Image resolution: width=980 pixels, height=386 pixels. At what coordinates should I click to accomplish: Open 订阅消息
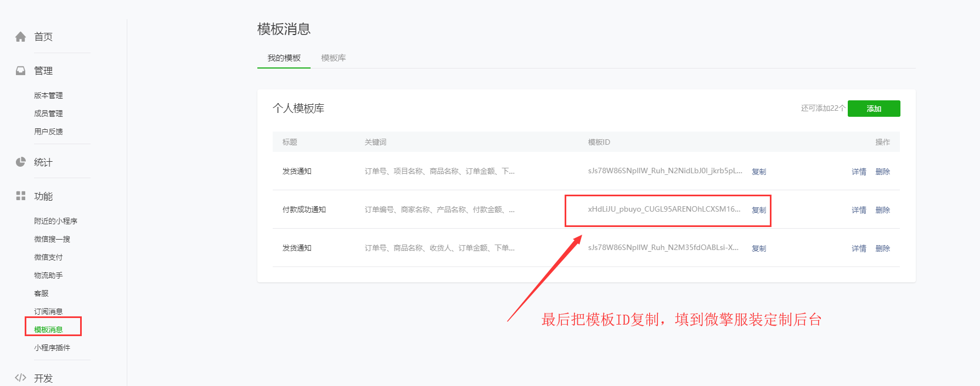48,311
